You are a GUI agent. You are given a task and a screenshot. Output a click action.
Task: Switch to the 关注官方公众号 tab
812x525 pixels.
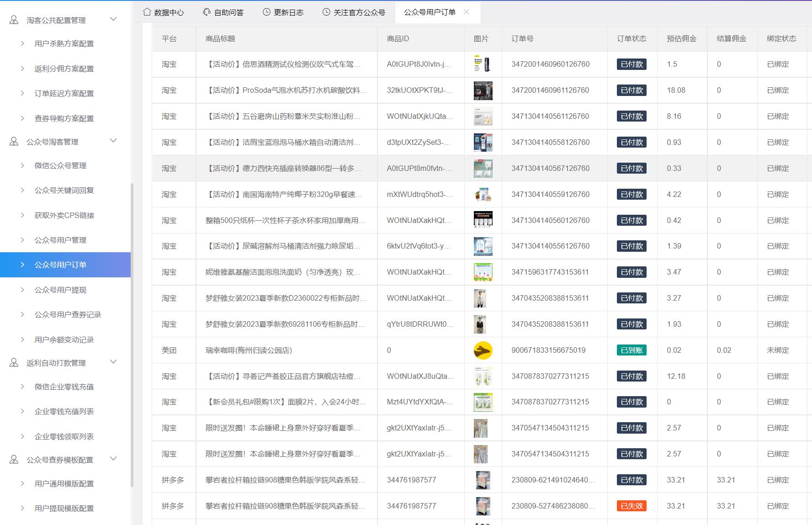pyautogui.click(x=354, y=12)
